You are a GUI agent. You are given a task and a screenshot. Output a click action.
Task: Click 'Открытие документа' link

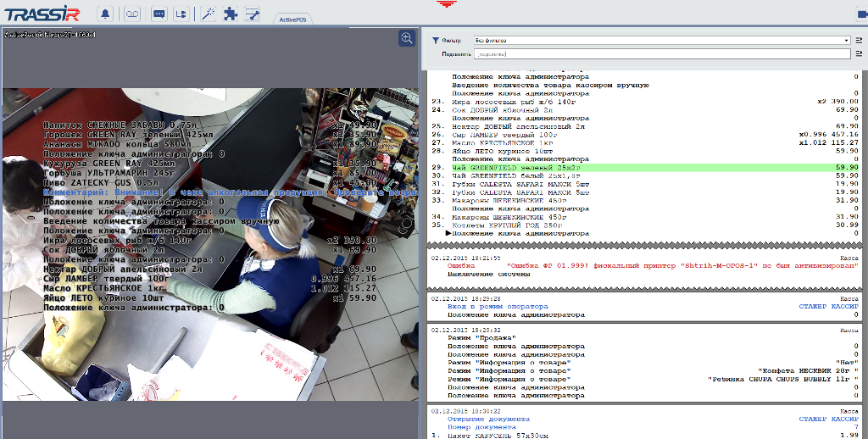click(488, 419)
